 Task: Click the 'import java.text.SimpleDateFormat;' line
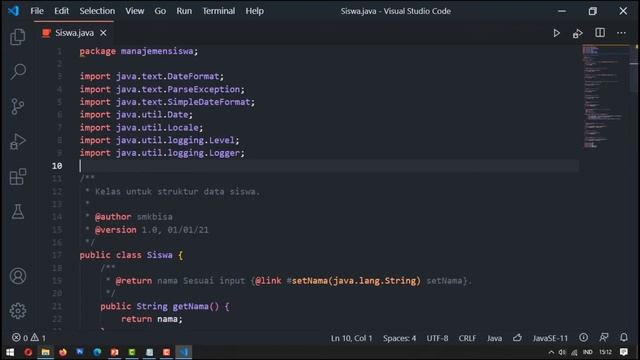point(167,102)
